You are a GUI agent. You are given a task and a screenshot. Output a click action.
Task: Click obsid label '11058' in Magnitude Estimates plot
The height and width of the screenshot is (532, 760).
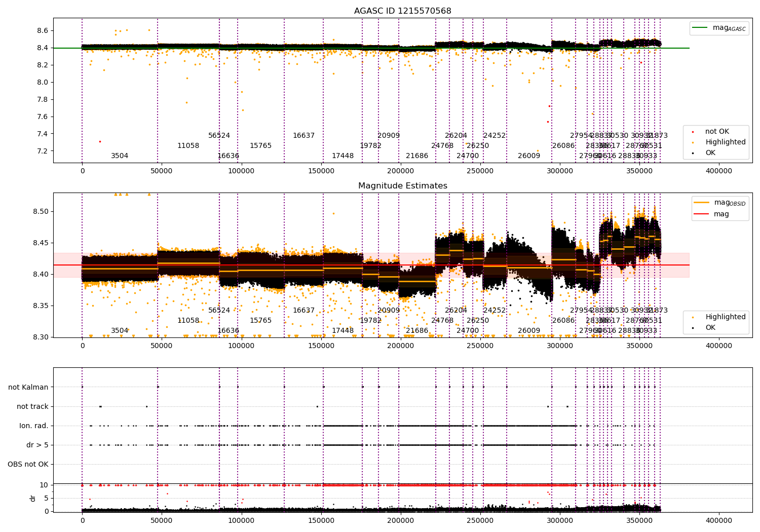coord(188,321)
